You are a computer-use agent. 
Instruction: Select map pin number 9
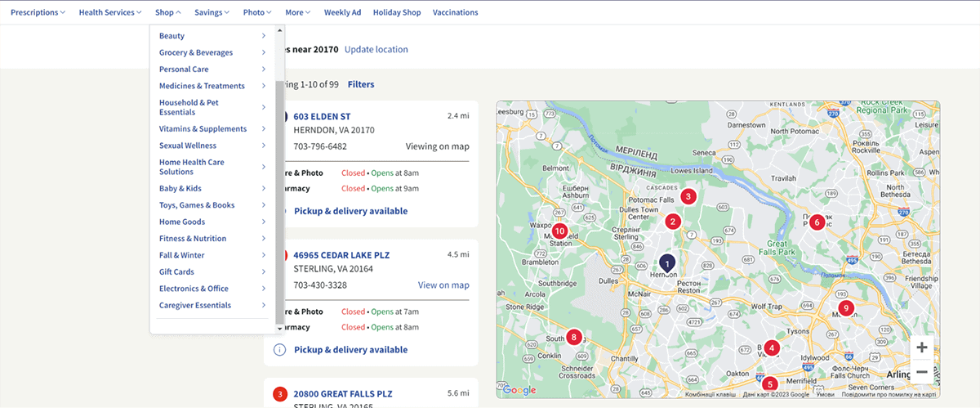point(846,308)
